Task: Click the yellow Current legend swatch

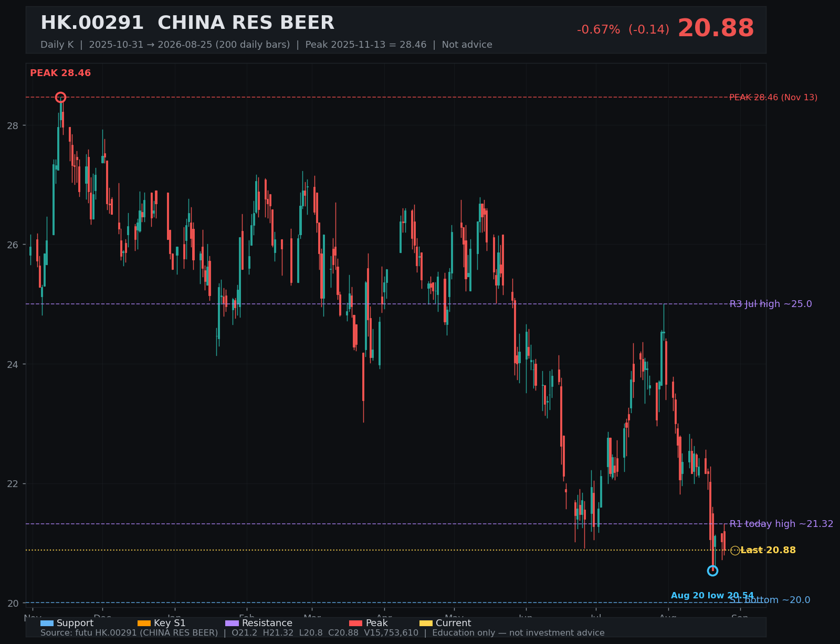Action: [x=426, y=623]
